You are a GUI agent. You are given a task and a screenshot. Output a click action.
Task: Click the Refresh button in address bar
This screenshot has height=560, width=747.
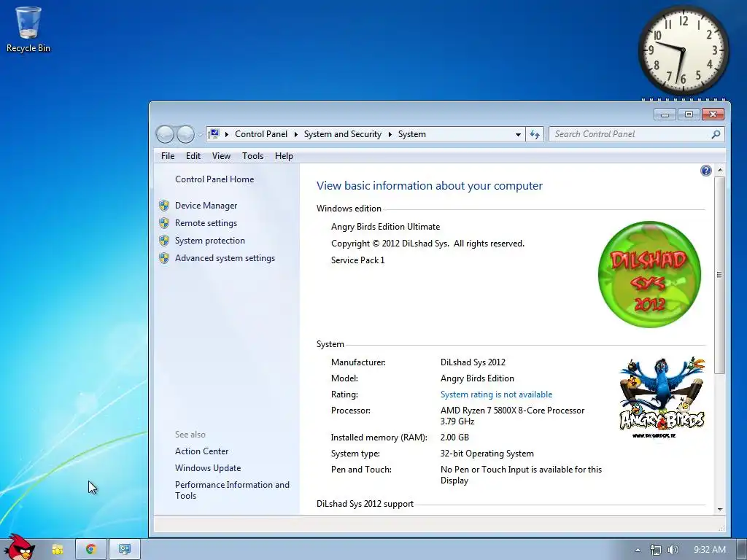[x=535, y=135]
